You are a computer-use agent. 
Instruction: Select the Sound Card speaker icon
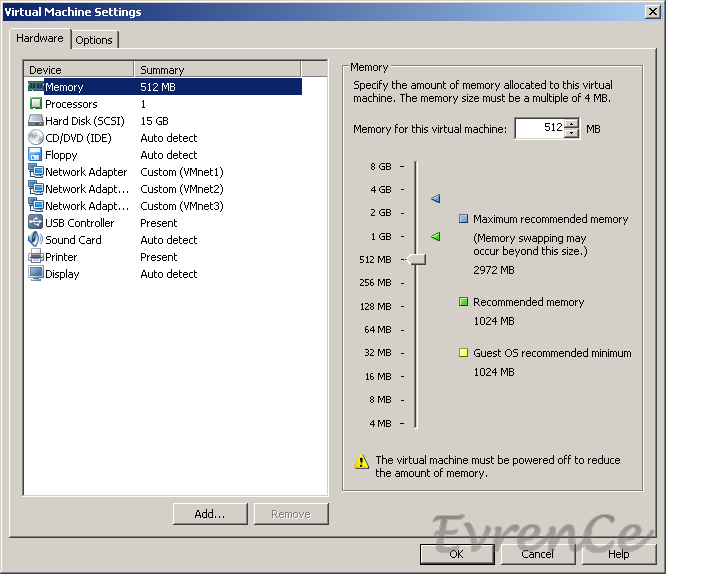(36, 240)
